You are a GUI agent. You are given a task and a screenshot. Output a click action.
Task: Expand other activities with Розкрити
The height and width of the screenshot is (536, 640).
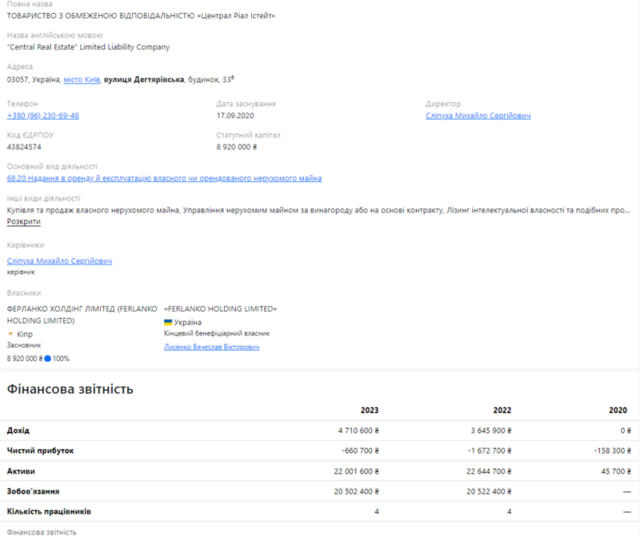24,221
